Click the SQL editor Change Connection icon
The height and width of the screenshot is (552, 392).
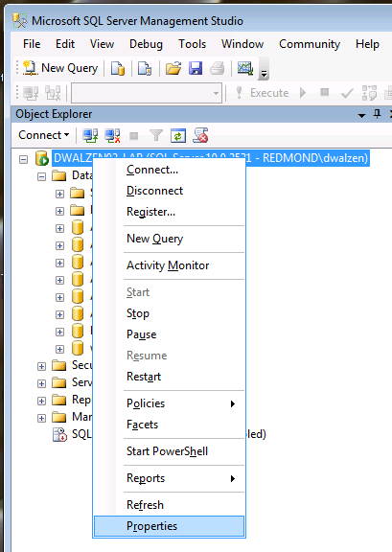click(x=53, y=93)
